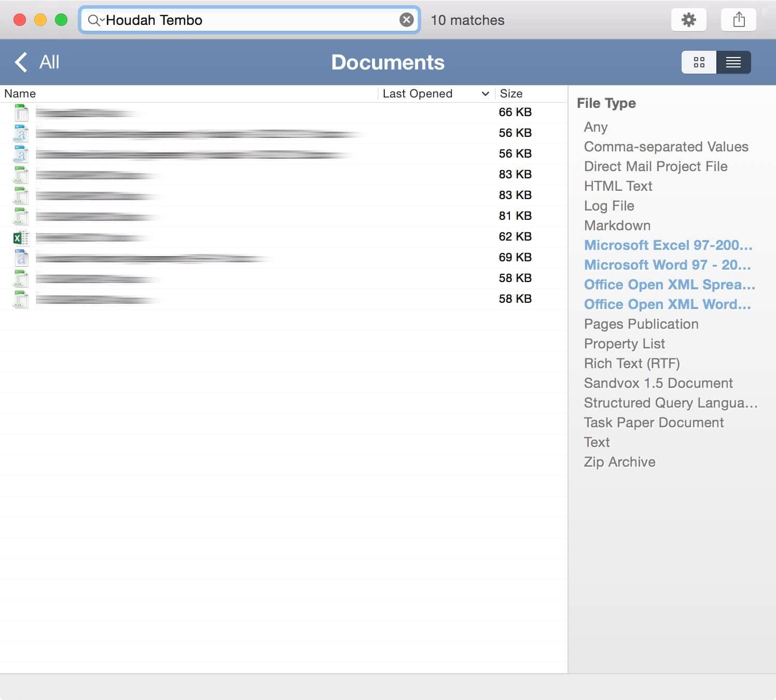The width and height of the screenshot is (776, 700).
Task: Filter by Log File type
Action: click(609, 206)
